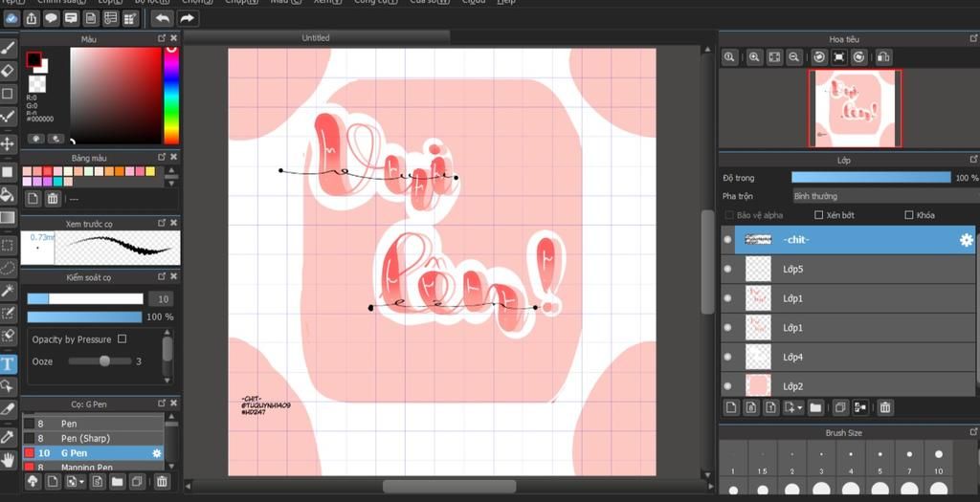
Task: Select the Eyedropper tool
Action: click(x=8, y=436)
